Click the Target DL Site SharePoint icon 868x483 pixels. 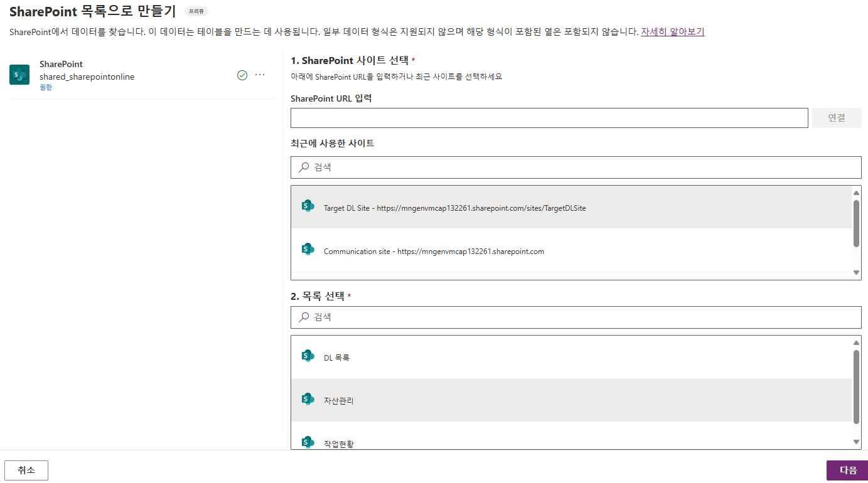(308, 206)
